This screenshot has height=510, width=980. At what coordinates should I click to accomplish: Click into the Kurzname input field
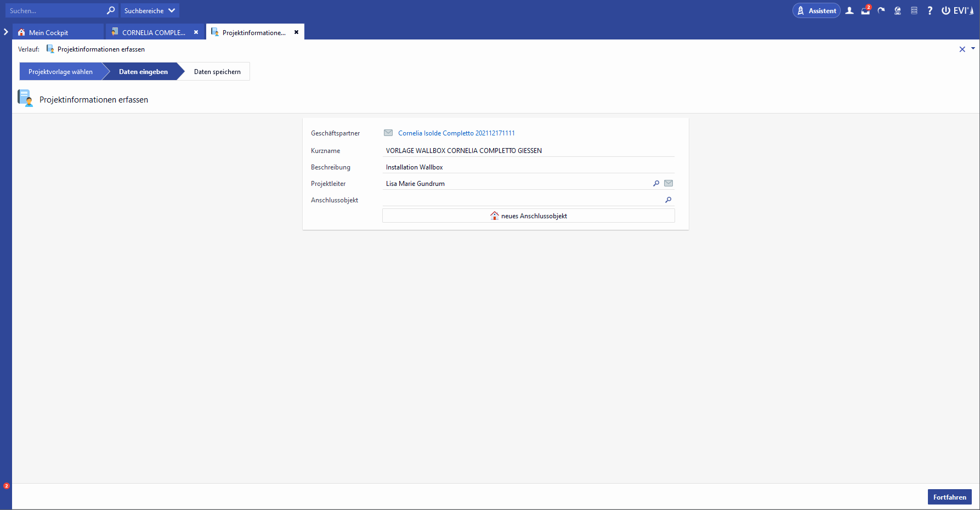point(528,151)
